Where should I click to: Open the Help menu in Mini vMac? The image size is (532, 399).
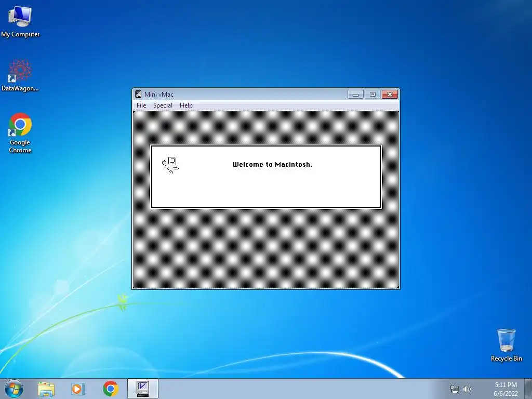pyautogui.click(x=186, y=105)
